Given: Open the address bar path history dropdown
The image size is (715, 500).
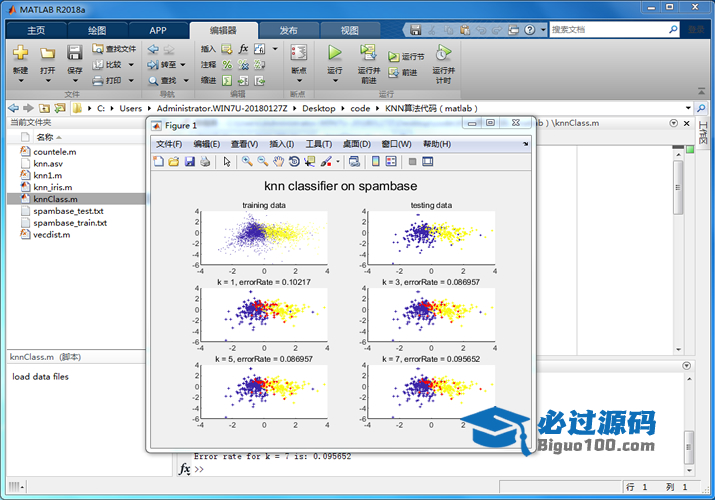Looking at the screenshot, I should pyautogui.click(x=688, y=108).
